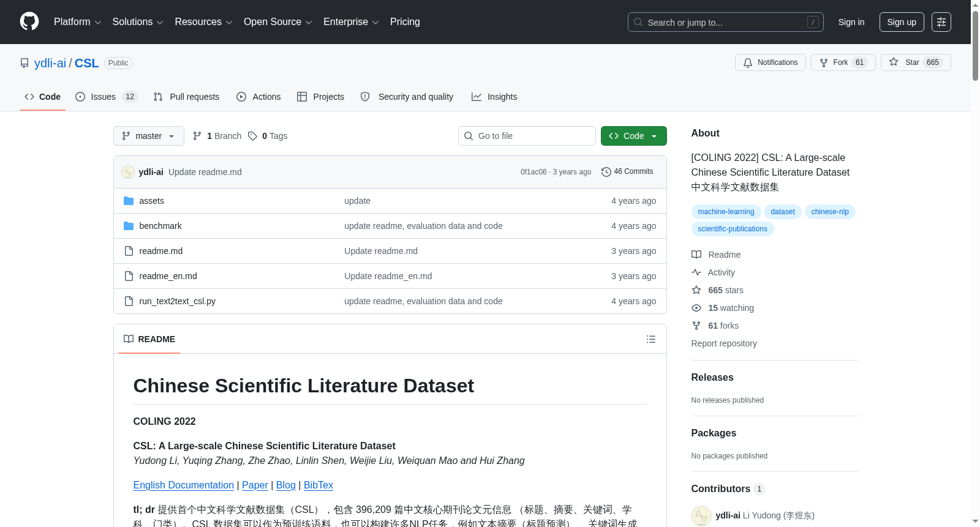980x527 pixels.
Task: Switch to the Projects tab
Action: pos(320,97)
